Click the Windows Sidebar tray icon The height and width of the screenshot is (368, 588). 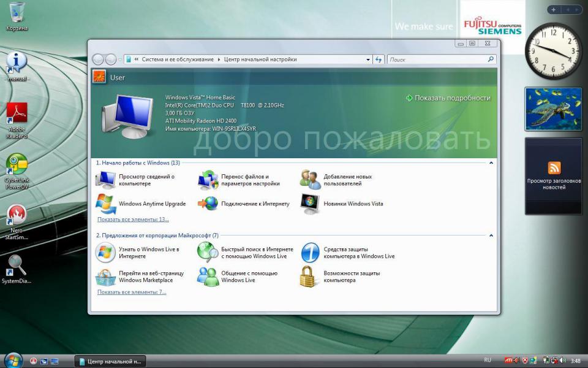click(x=533, y=361)
